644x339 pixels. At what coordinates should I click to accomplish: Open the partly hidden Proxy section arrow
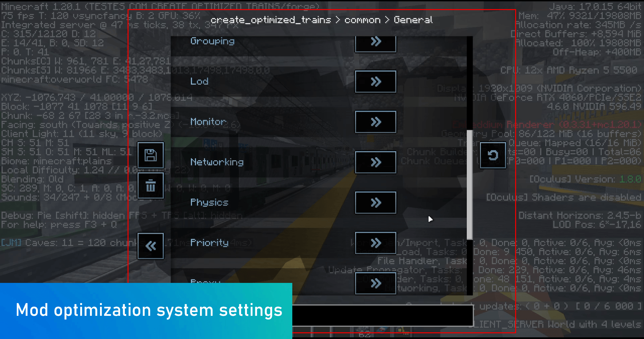(376, 283)
